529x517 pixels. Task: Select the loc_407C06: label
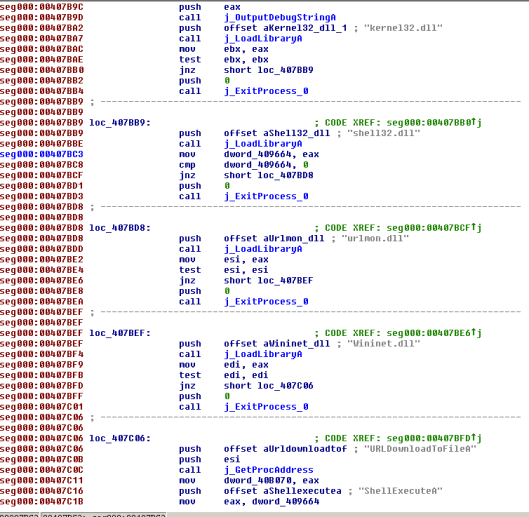point(120,438)
